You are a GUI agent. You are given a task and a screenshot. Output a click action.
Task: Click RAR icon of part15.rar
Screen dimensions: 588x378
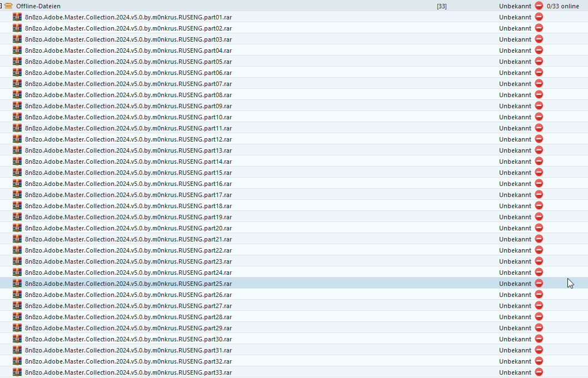17,172
